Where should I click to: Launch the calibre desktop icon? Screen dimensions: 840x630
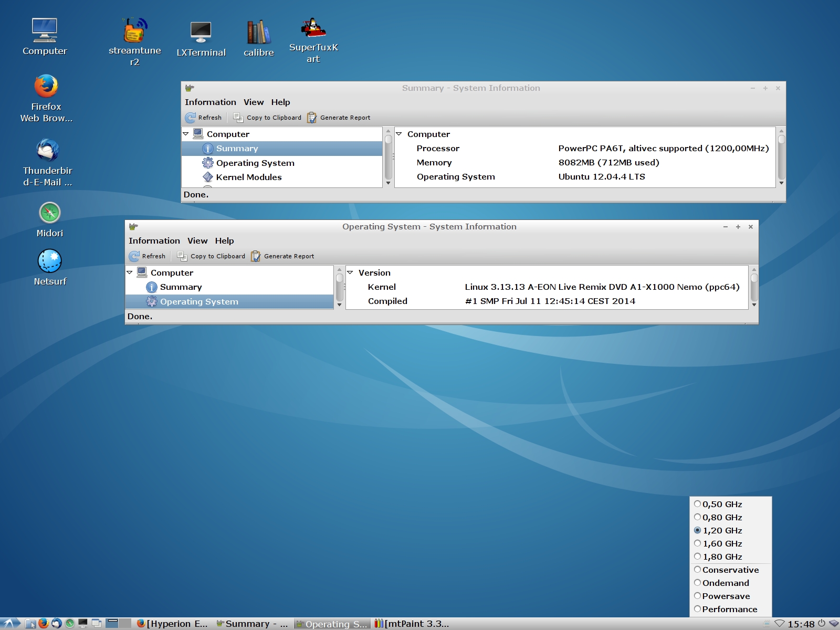point(258,33)
